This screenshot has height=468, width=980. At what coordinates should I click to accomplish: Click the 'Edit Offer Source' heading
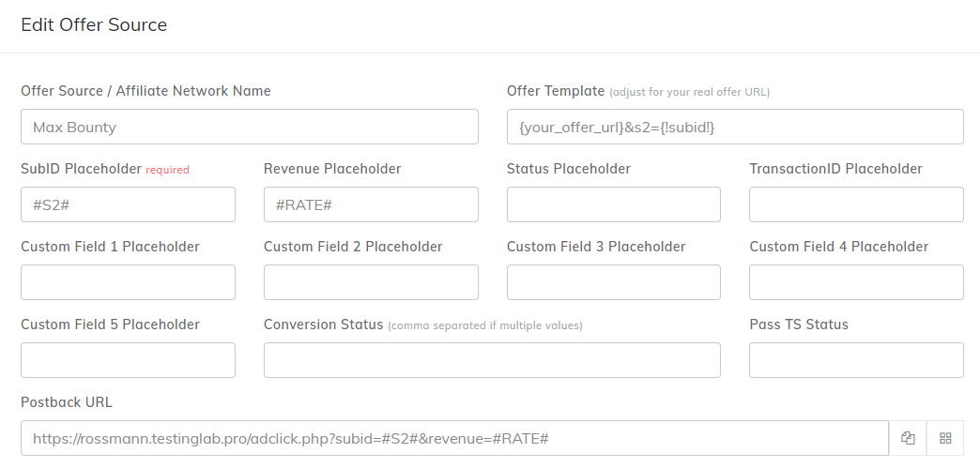[x=94, y=25]
